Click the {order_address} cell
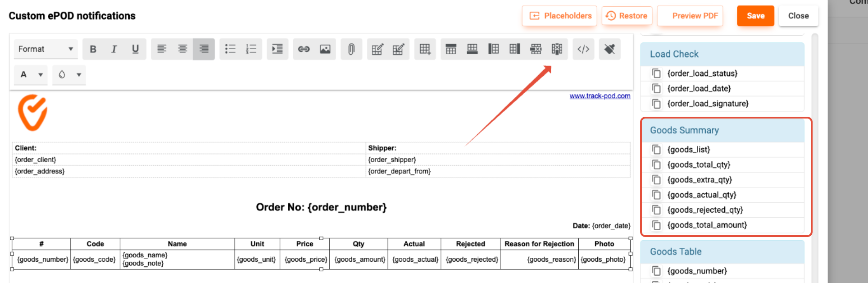The width and height of the screenshot is (868, 283). point(189,171)
